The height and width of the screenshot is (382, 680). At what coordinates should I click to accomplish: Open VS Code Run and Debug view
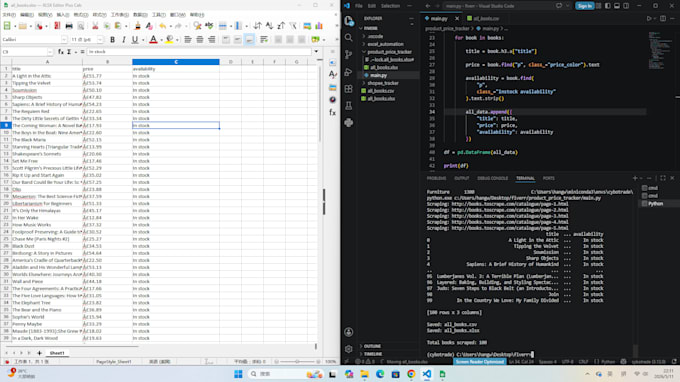tap(349, 72)
